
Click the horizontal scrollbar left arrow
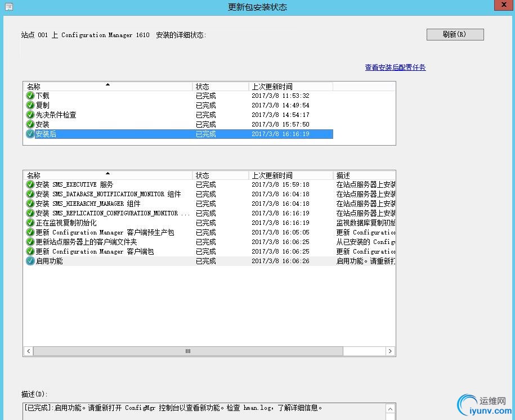29,351
